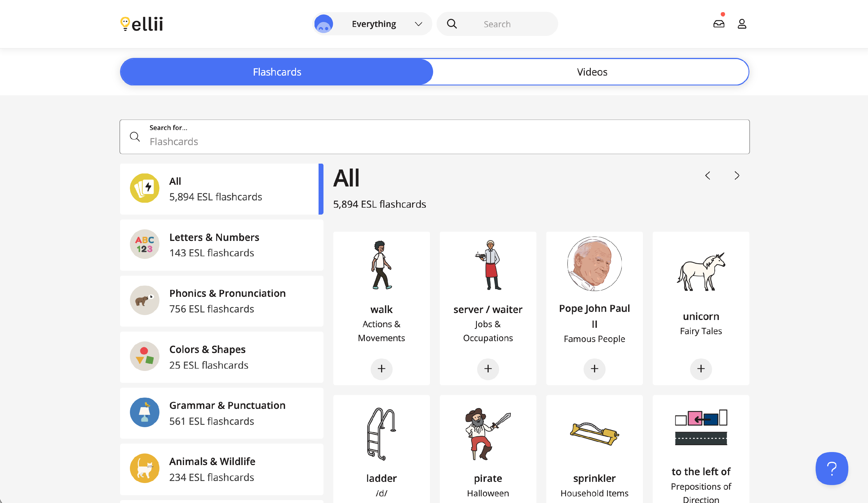Add the unicorn flashcard with plus button
Screen dimensions: 868x503
[x=700, y=369]
